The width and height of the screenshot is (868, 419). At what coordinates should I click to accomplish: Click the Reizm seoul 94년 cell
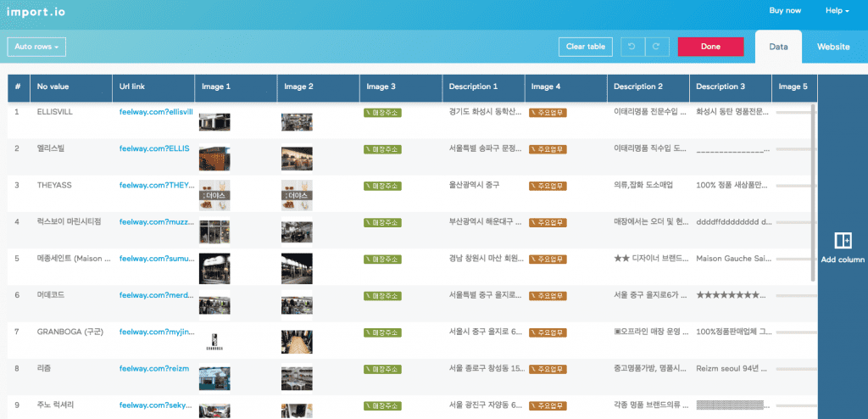[732, 369]
